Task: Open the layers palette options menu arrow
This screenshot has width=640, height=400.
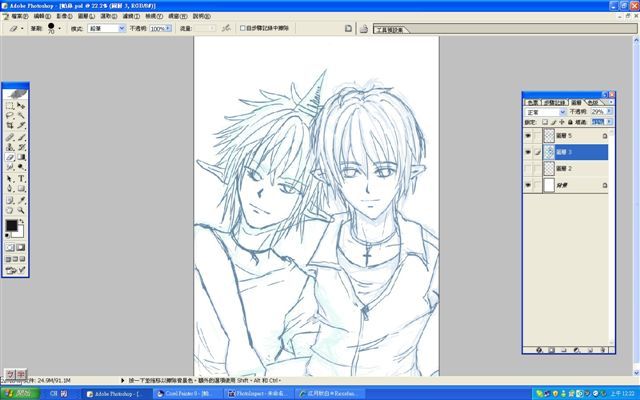Action: point(611,102)
